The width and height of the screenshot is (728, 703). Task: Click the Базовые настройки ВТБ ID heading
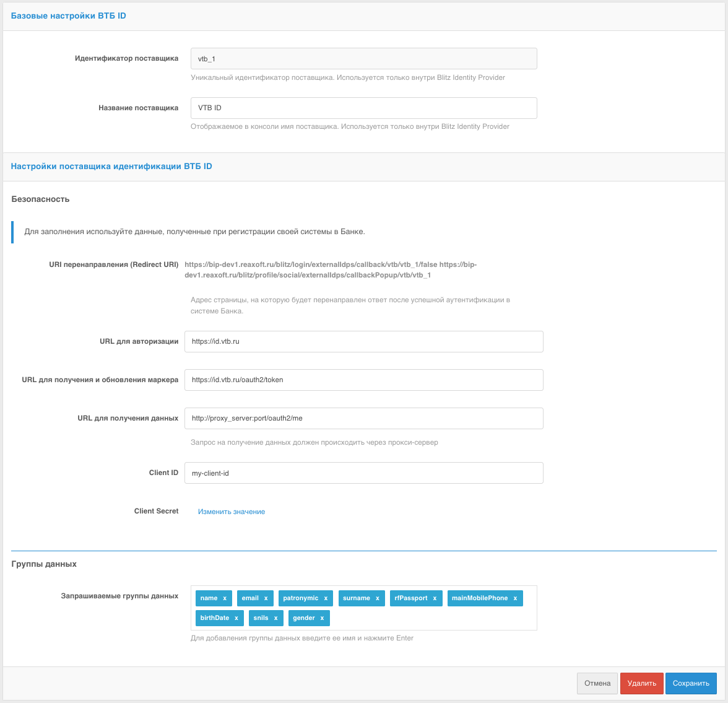click(x=68, y=16)
